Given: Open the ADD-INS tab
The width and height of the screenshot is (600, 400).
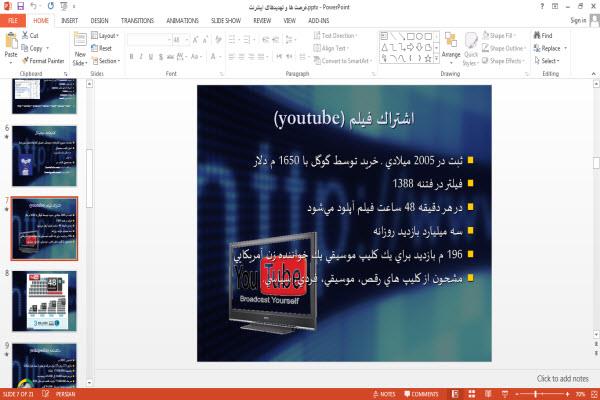Looking at the screenshot, I should pos(318,21).
